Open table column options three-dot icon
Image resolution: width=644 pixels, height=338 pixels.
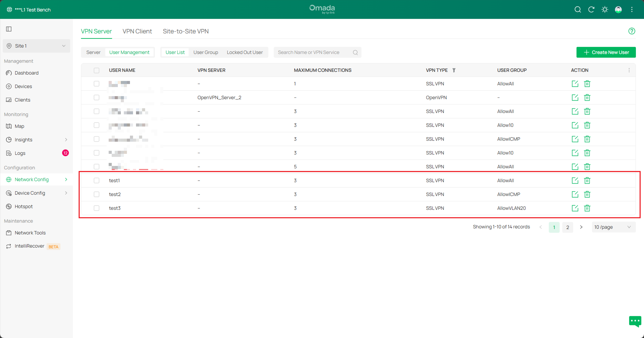629,70
